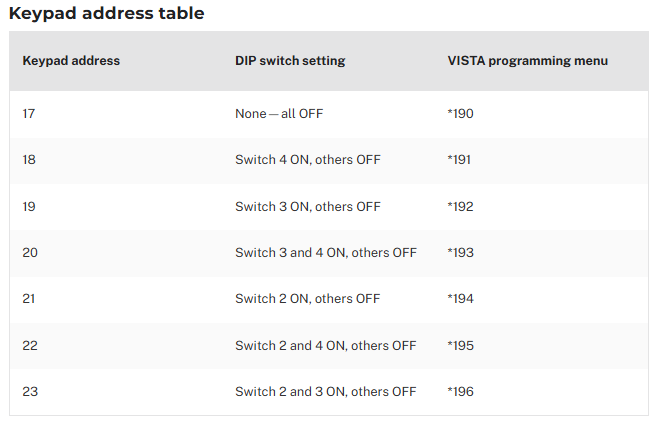The height and width of the screenshot is (431, 659).
Task: Click Switch 4 ON, others OFF cell
Action: 308,160
